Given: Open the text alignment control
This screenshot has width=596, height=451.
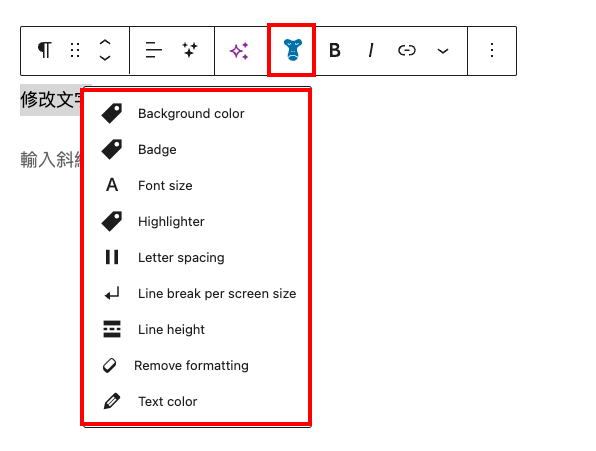Looking at the screenshot, I should click(154, 50).
